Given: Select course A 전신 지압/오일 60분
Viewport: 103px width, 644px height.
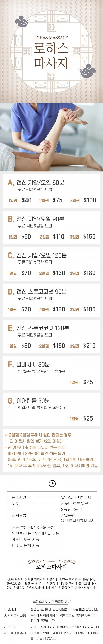Looking at the screenshot, I should pos(40,183).
